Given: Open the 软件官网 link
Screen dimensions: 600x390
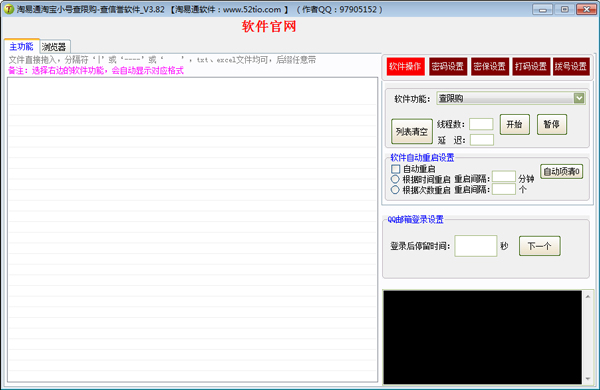Looking at the screenshot, I should (269, 26).
